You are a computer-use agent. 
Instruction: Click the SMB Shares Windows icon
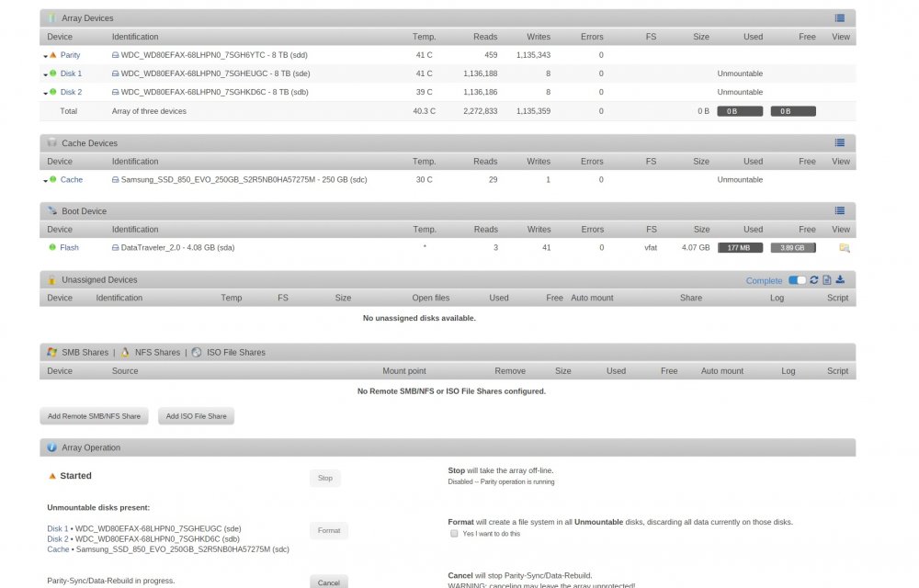click(52, 352)
